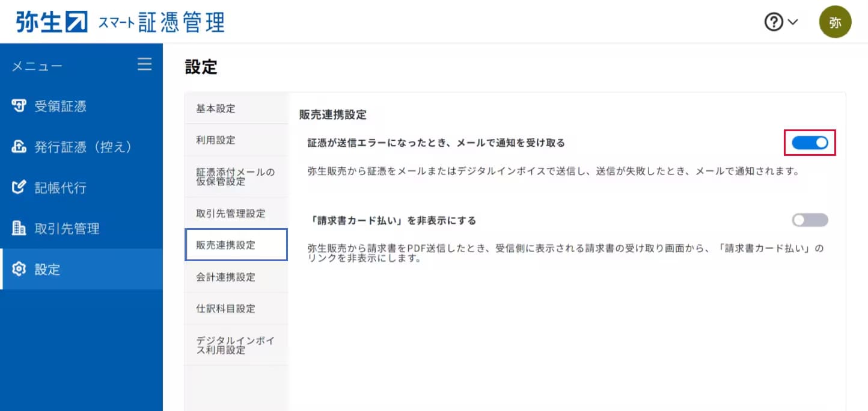Screen dimensions: 868x411
Task: Enable the 「請求書カード払い」 hide toggle
Action: tap(810, 220)
